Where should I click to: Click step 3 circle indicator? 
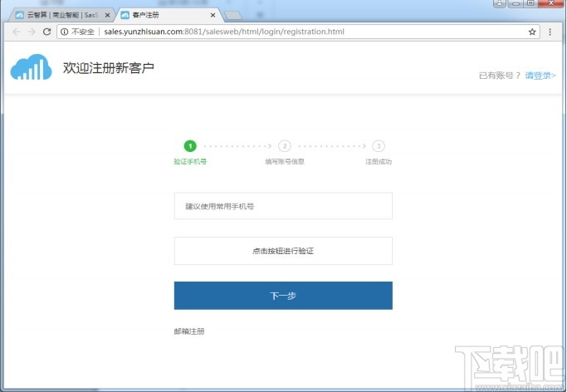click(379, 146)
